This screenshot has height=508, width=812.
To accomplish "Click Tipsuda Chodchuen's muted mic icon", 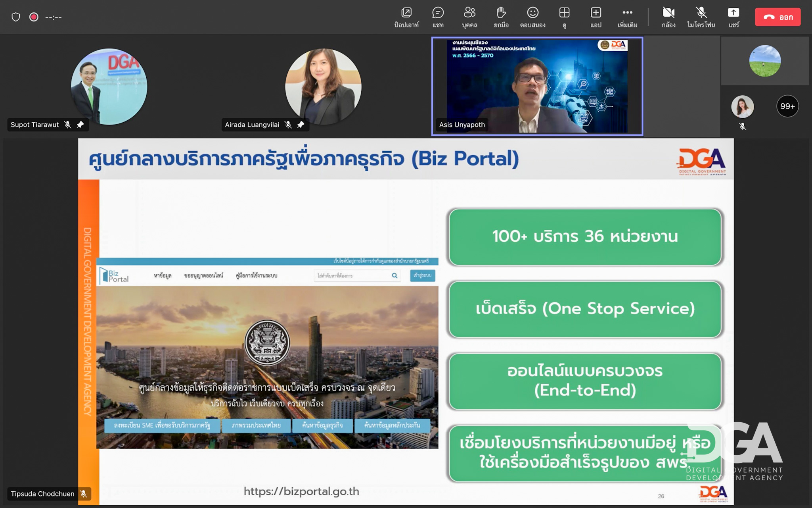I will 84,494.
